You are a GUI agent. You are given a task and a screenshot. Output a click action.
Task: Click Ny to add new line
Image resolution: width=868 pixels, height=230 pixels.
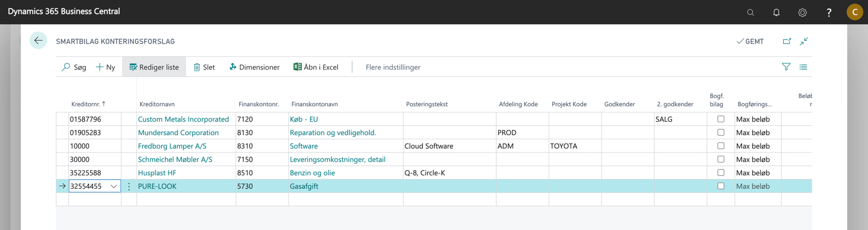coord(105,67)
